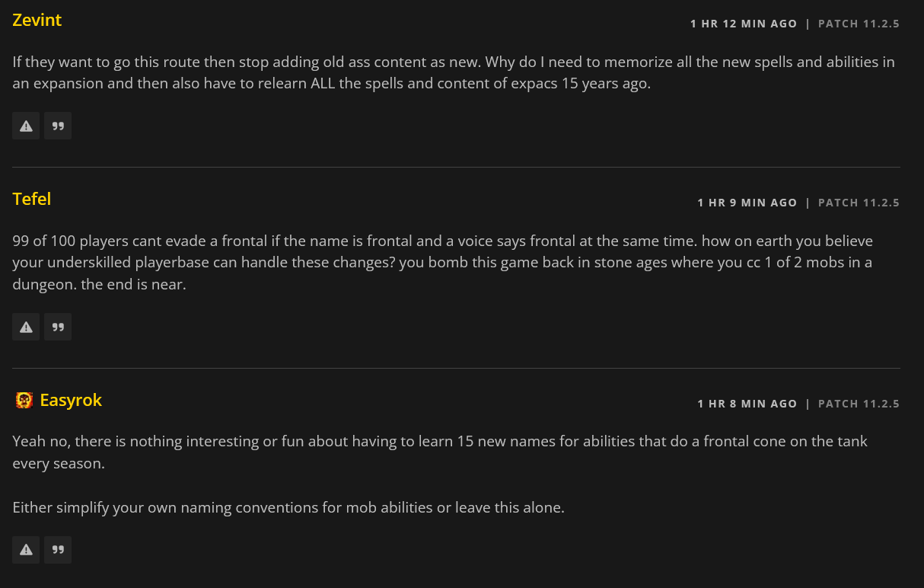Click the "1 HR 9 MIN AGO" timestamp

coord(747,203)
